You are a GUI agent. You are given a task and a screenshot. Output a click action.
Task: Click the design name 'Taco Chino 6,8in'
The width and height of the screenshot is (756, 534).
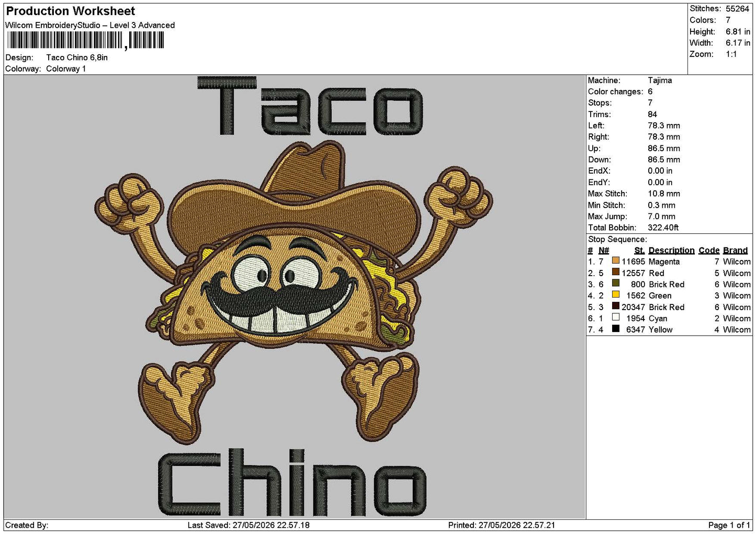pos(77,58)
